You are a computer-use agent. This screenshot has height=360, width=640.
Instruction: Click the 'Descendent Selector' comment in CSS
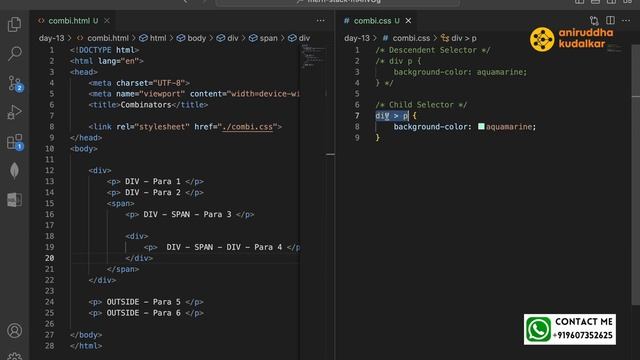click(x=432, y=50)
